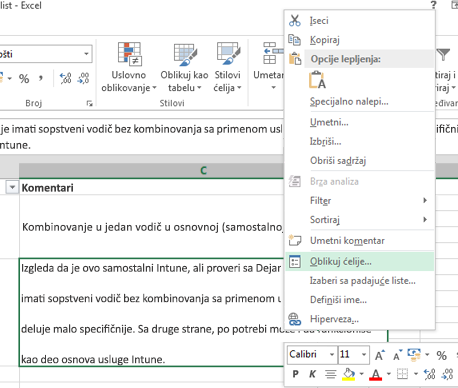Open font size 11 dropdown
This screenshot has height=388, width=458.
(364, 355)
